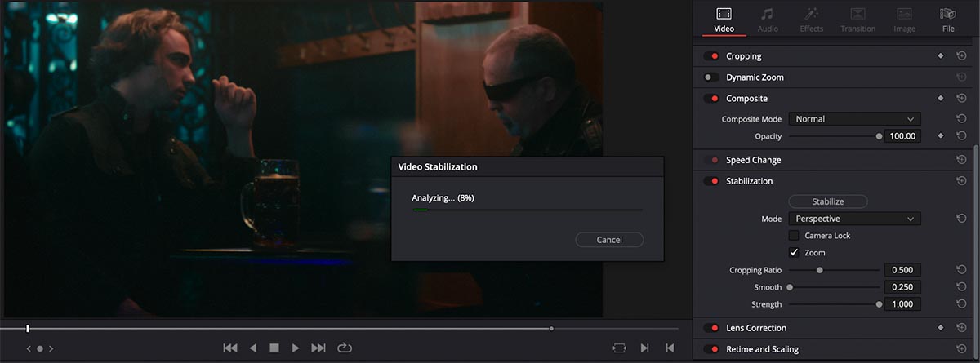Add keyframe for Opacity
Viewport: 980px width, 363px height.
941,136
